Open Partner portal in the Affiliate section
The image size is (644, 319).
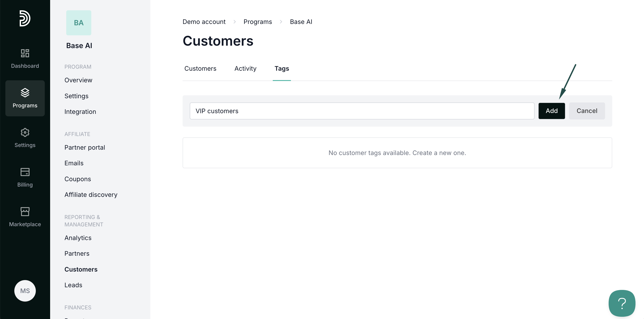pyautogui.click(x=85, y=147)
